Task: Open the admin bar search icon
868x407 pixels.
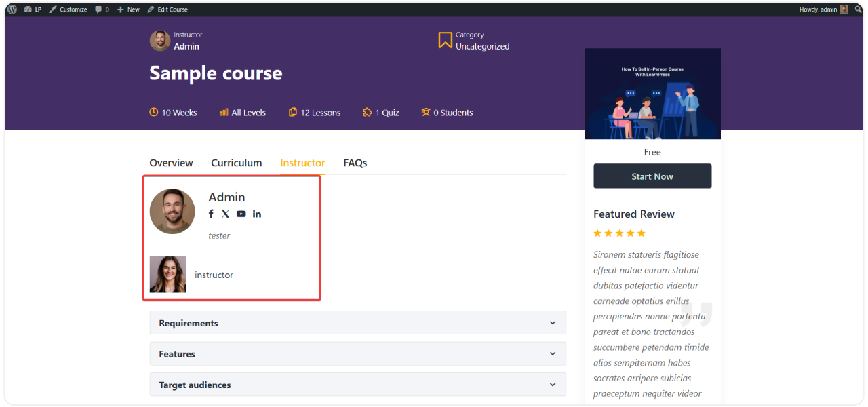Action: click(858, 9)
